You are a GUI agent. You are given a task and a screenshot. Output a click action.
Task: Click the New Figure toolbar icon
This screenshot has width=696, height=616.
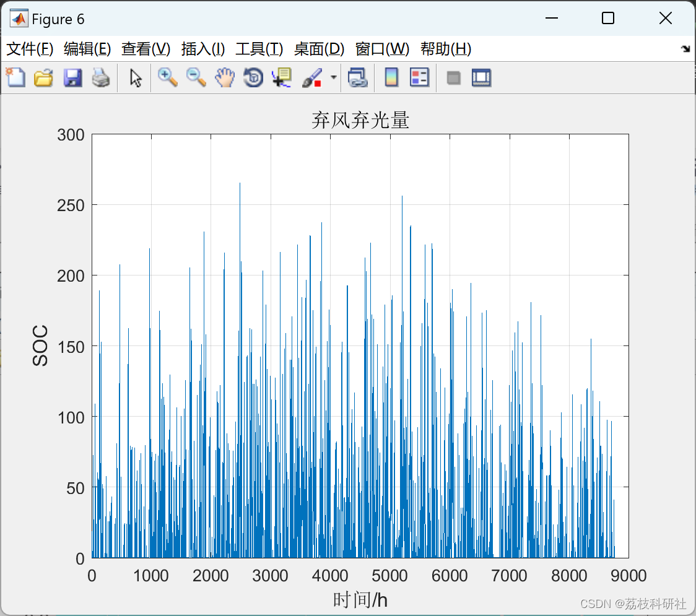point(15,77)
